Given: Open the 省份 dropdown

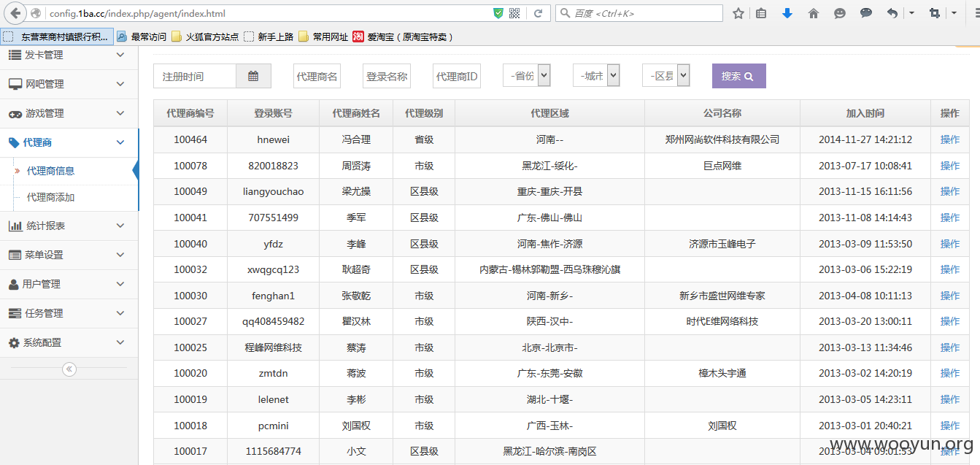Looking at the screenshot, I should [527, 75].
